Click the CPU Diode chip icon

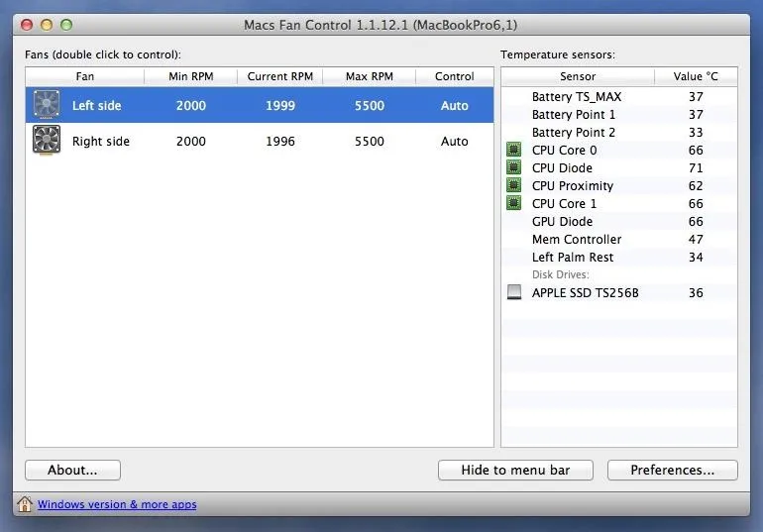(514, 168)
